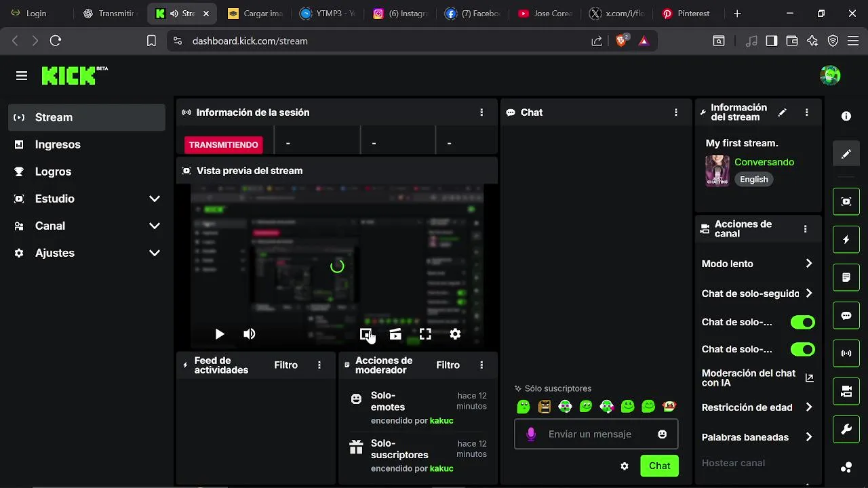Open picture-in-picture for stream preview
This screenshot has height=488, width=868.
pyautogui.click(x=366, y=333)
